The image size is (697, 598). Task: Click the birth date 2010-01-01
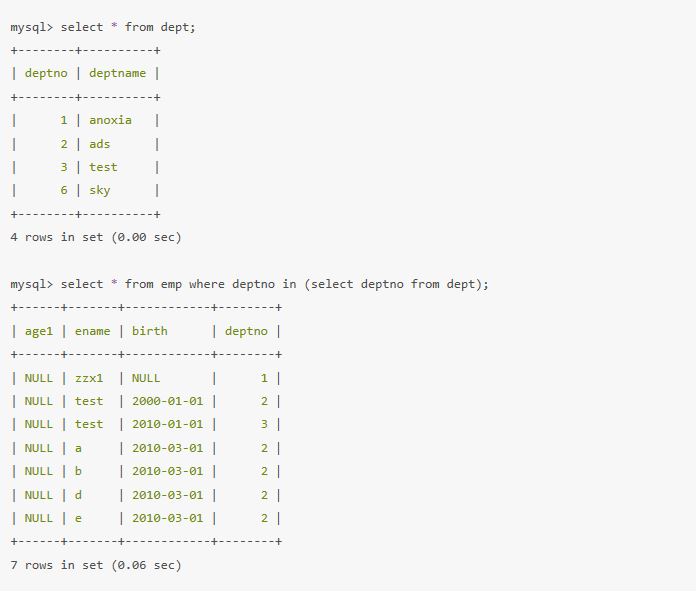(x=167, y=424)
